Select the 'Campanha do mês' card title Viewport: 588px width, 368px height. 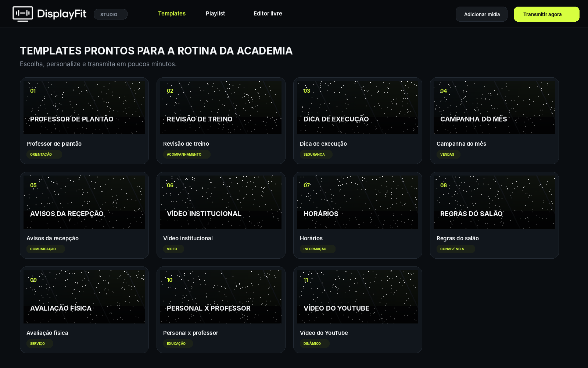(x=461, y=144)
